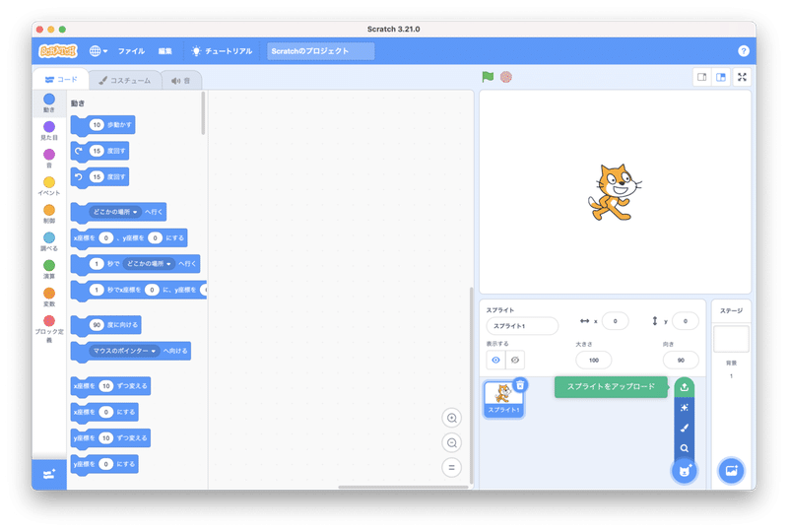Select the 調べる sensing category
The image size is (788, 532).
49,241
